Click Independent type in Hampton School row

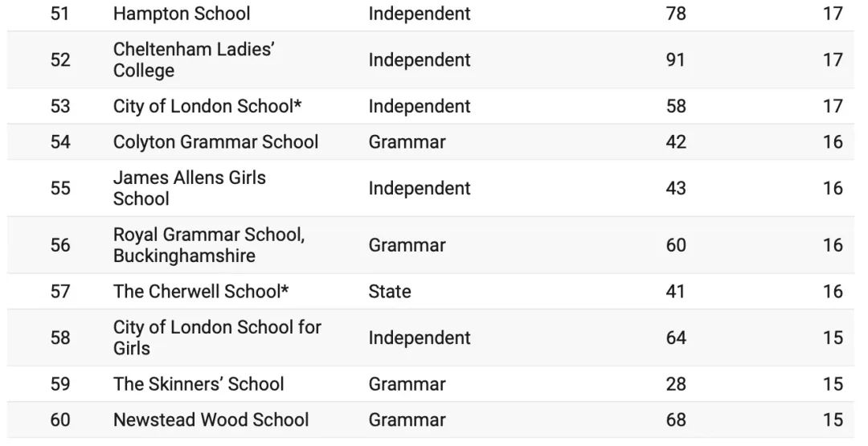pos(420,14)
